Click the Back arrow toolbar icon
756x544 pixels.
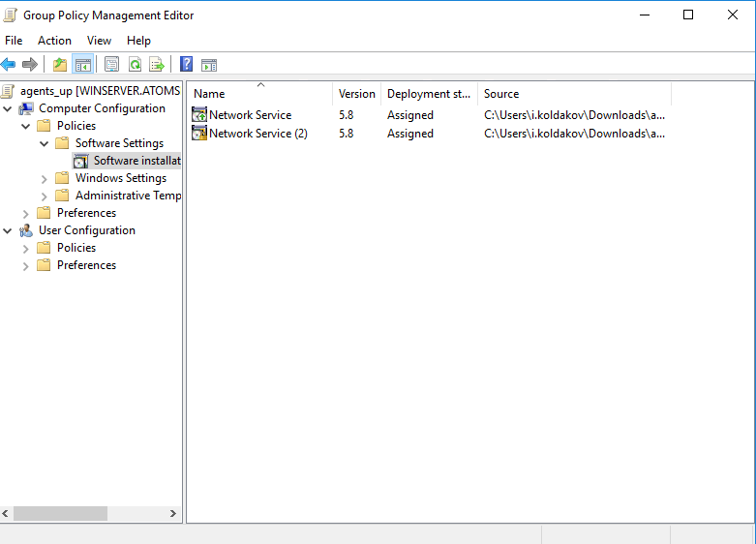click(9, 65)
